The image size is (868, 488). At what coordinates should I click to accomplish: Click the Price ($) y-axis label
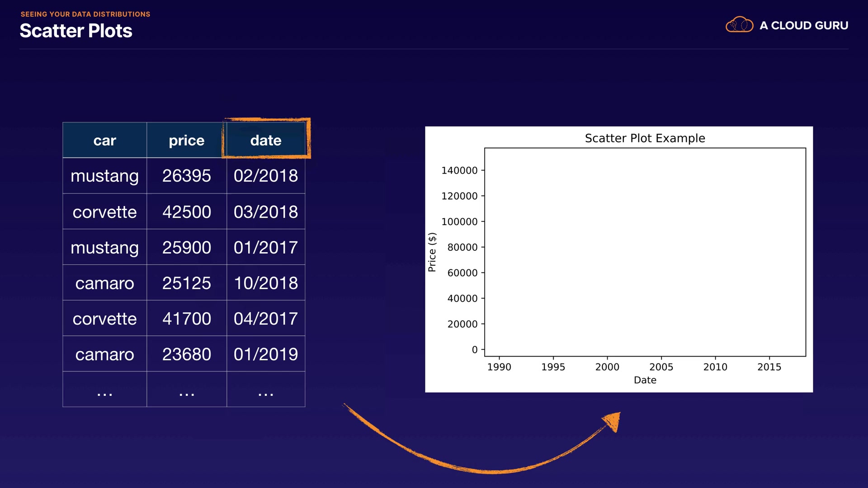pyautogui.click(x=432, y=252)
